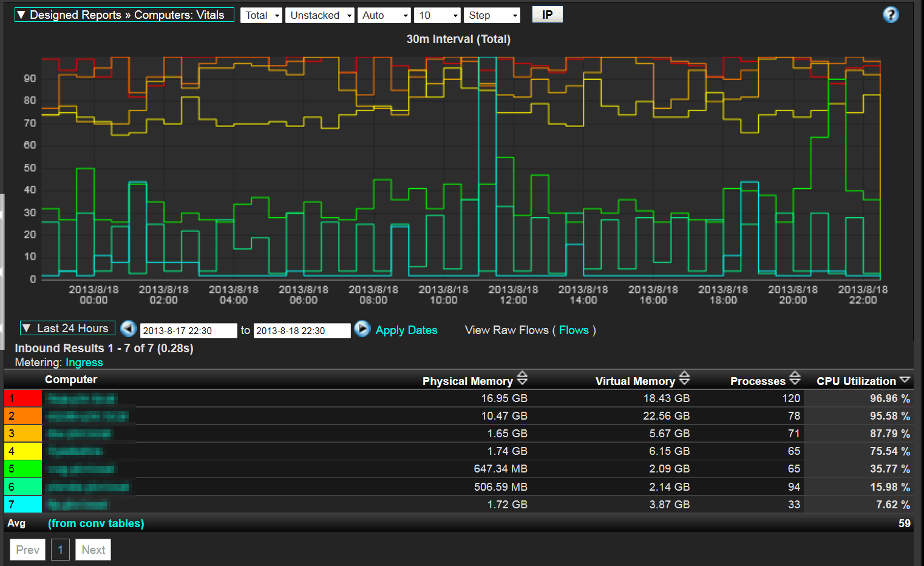Open the help question mark icon

(x=891, y=15)
